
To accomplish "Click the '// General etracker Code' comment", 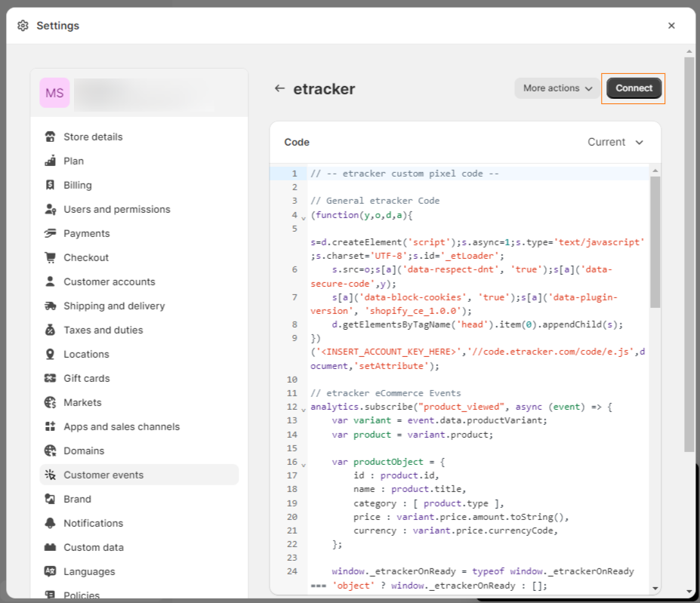I will coord(375,201).
